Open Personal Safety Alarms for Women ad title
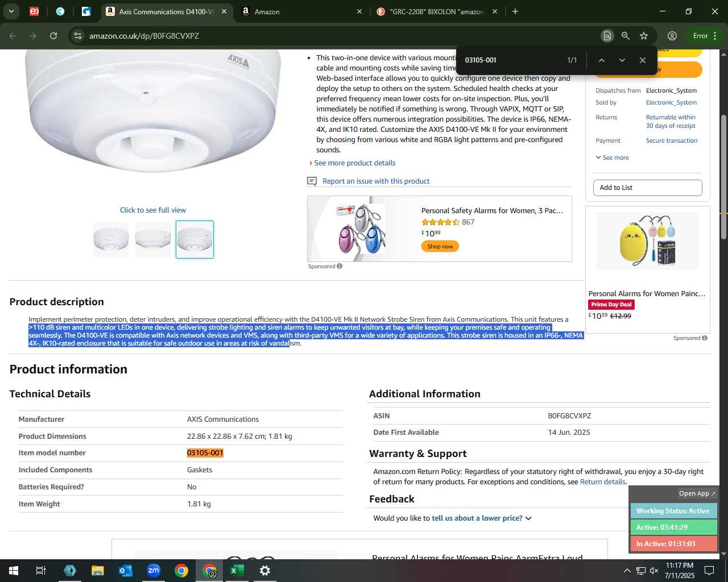The image size is (728, 582). click(x=492, y=211)
